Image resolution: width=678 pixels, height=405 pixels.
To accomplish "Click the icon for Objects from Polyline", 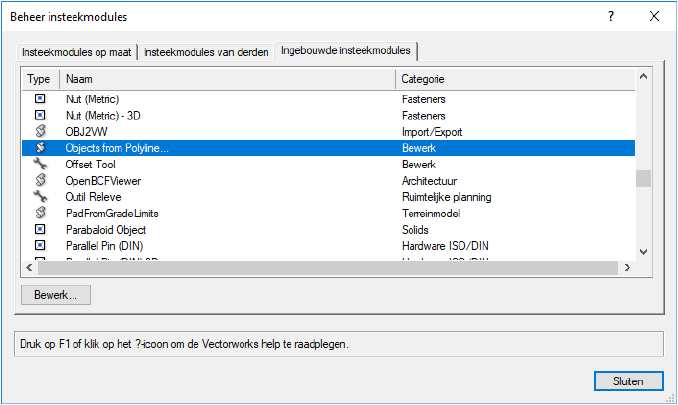I will pyautogui.click(x=40, y=147).
